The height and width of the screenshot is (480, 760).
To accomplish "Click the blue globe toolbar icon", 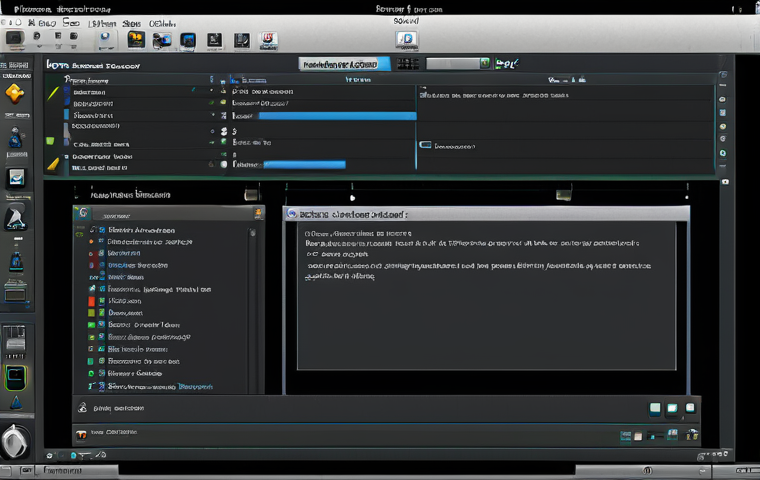I will click(x=105, y=40).
